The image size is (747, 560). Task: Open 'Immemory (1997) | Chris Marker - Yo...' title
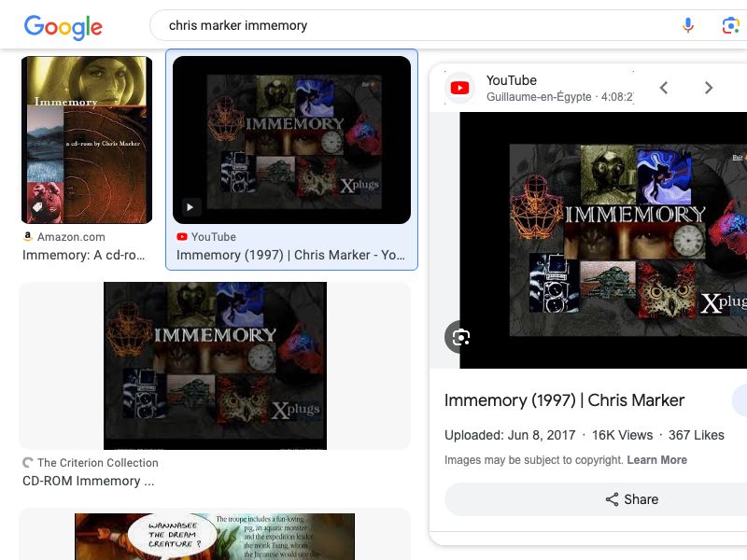[290, 255]
